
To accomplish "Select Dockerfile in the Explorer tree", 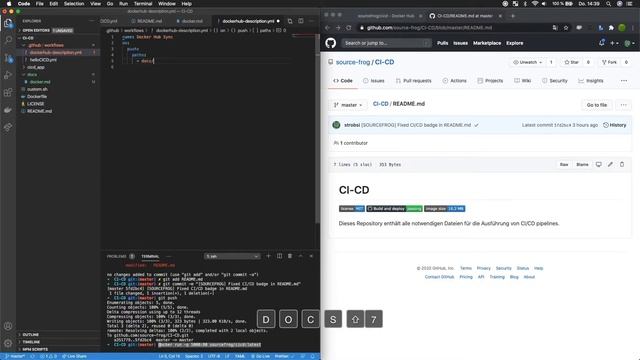I will (37, 97).
